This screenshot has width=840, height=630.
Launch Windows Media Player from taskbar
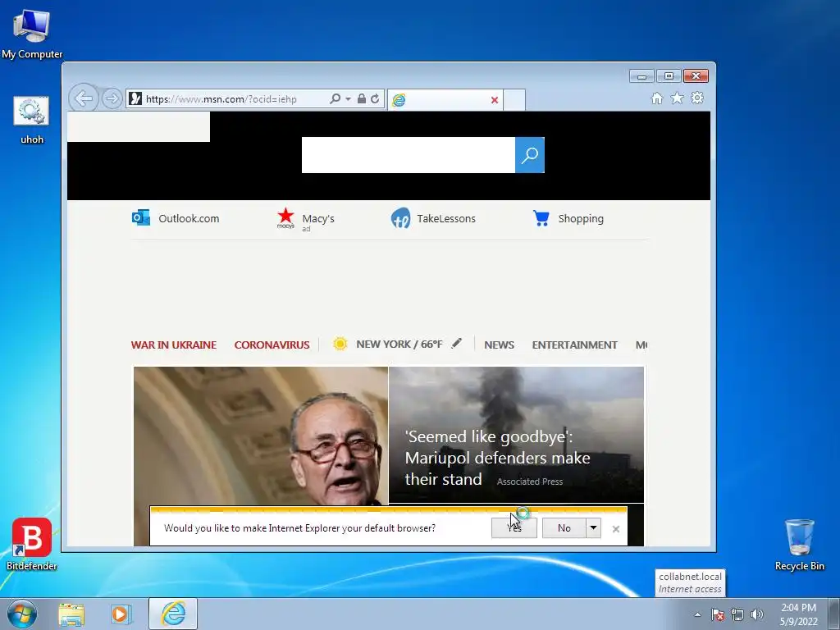pyautogui.click(x=121, y=614)
